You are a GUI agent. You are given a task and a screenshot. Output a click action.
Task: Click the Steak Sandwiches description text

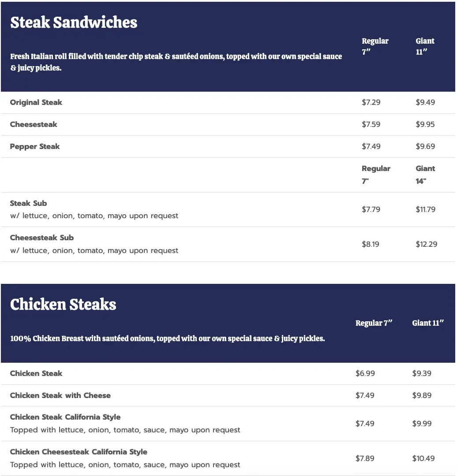[176, 62]
